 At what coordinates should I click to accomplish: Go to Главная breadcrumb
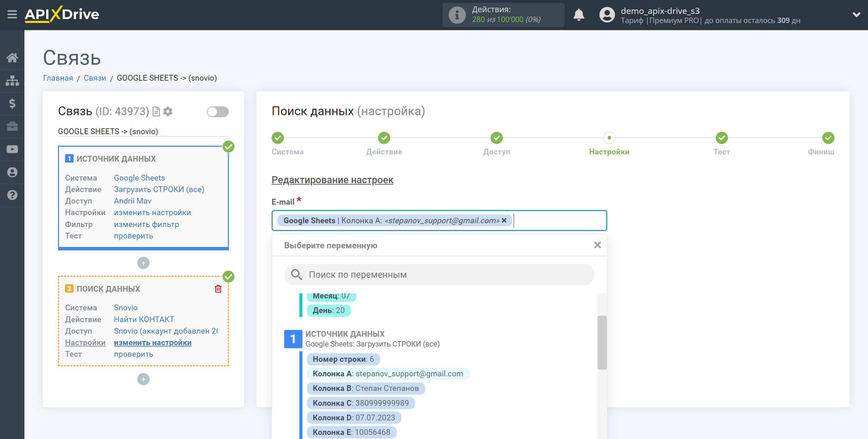[58, 78]
